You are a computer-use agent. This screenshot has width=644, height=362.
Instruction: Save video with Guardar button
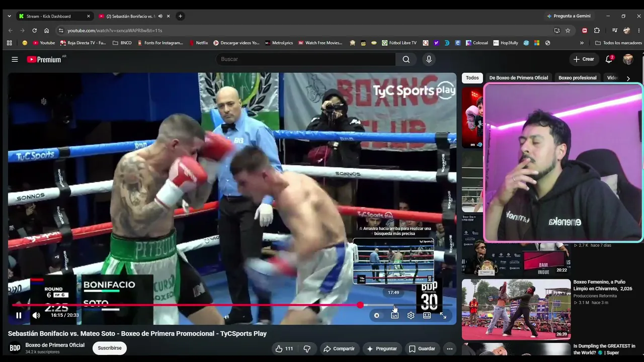tap(422, 348)
